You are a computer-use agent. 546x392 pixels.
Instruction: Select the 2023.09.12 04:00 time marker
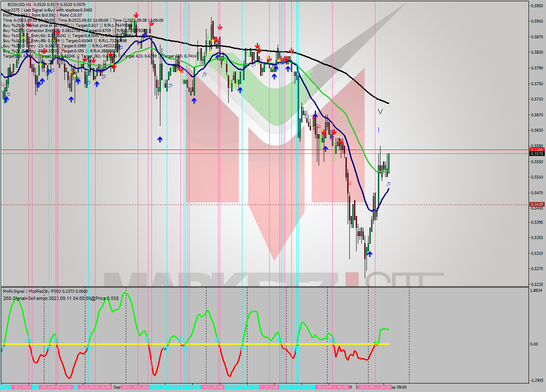pos(375,387)
